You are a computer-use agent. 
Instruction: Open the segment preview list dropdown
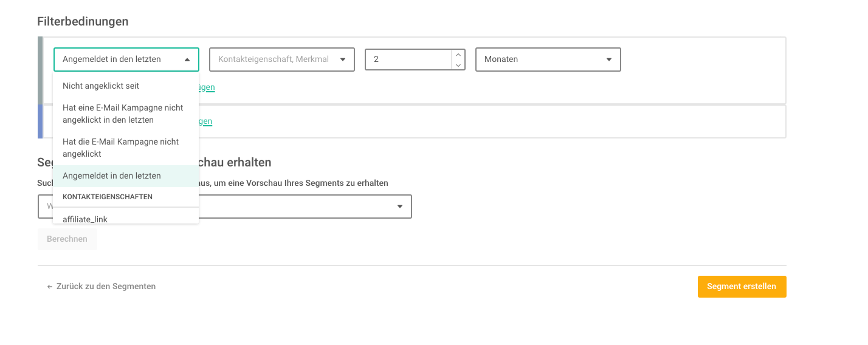click(x=225, y=207)
